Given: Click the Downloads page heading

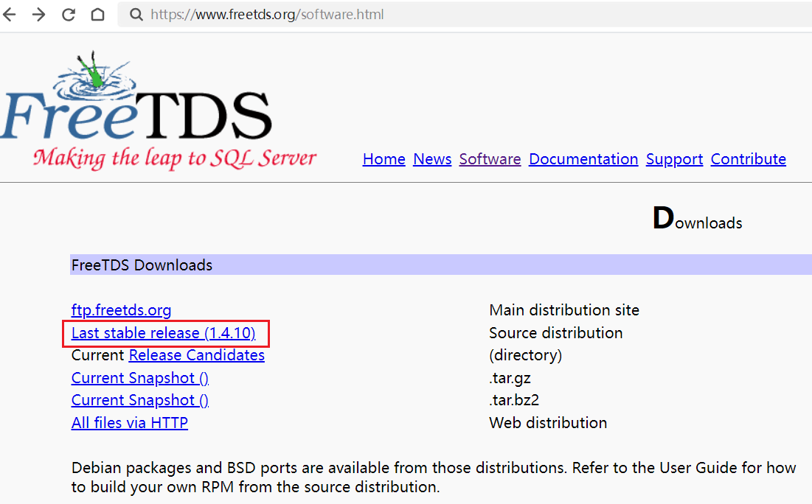Looking at the screenshot, I should [x=697, y=218].
